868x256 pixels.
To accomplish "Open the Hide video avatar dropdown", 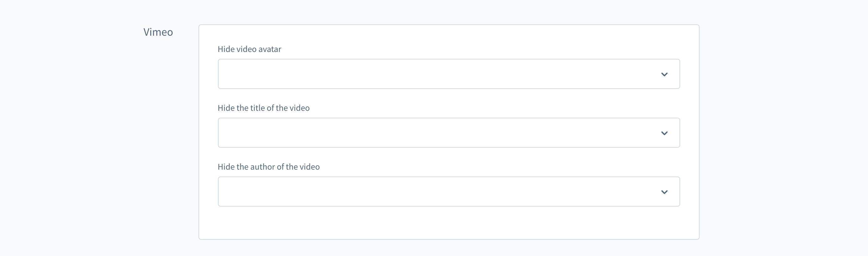I will coord(448,74).
